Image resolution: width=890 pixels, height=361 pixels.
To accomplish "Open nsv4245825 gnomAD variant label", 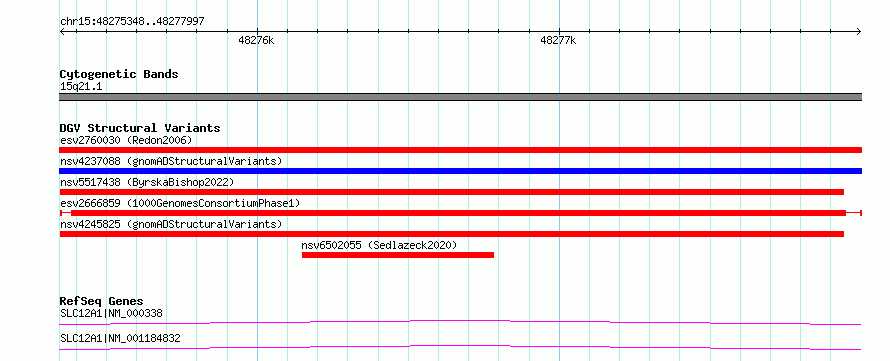I will pyautogui.click(x=171, y=224).
